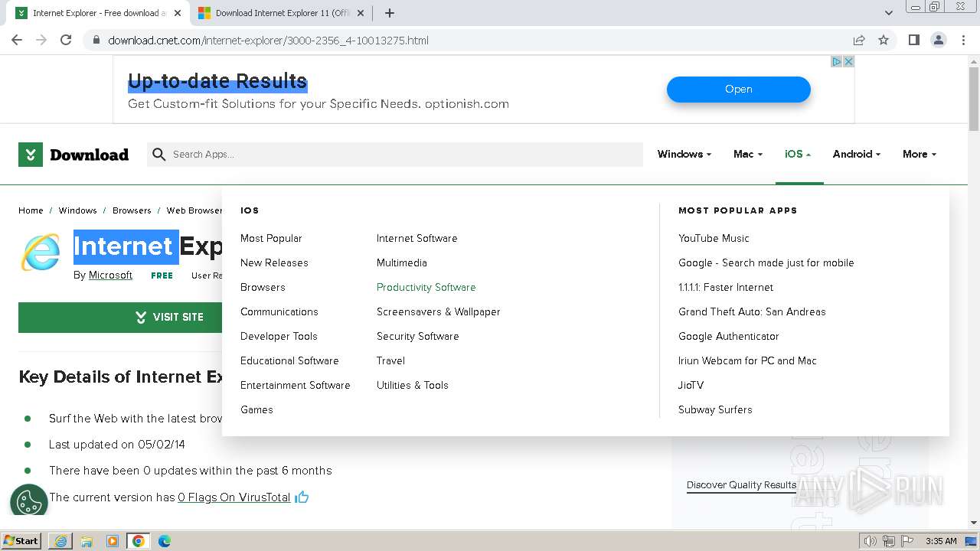
Task: Open a new tab with plus button
Action: click(x=390, y=13)
